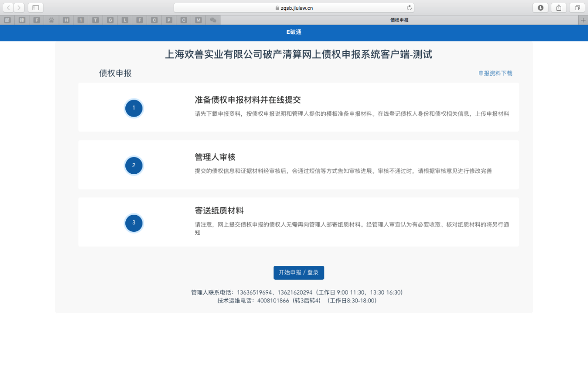This screenshot has width=588, height=368.
Task: Open the pinned tab labeled M
Action: (x=199, y=20)
